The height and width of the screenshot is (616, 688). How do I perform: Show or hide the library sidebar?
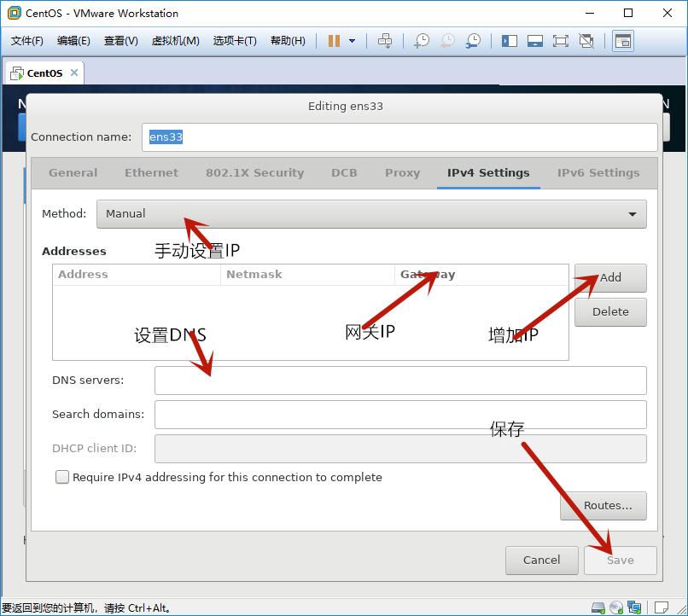pos(510,41)
